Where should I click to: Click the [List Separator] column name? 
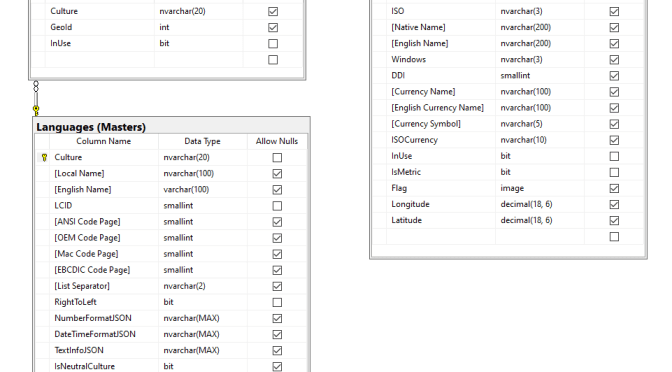[104, 286]
